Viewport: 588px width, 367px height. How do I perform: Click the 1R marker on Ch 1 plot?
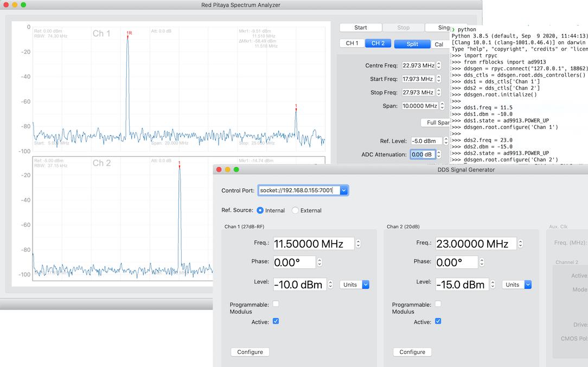tap(129, 34)
